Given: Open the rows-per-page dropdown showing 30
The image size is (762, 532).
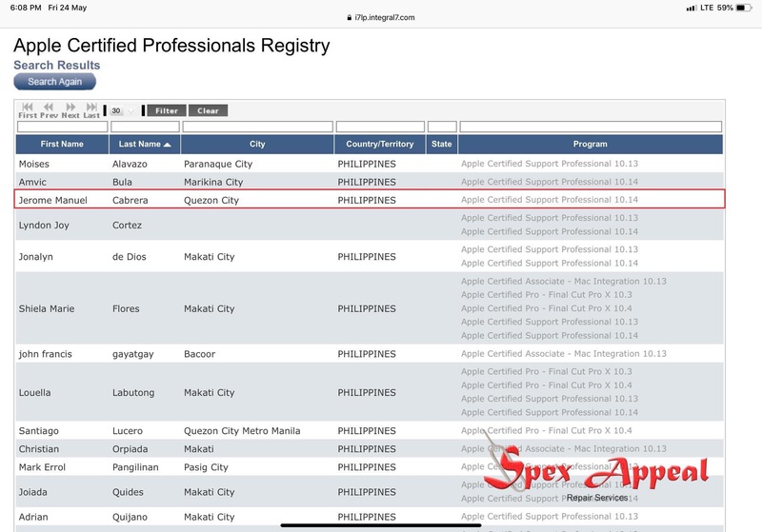Looking at the screenshot, I should (x=122, y=110).
